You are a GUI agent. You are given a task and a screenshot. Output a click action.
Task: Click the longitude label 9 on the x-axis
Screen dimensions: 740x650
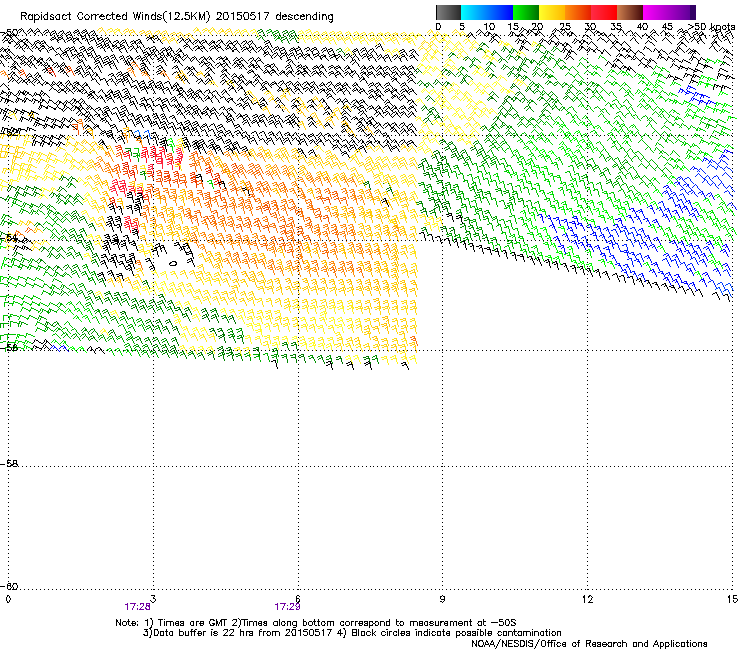pos(442,599)
